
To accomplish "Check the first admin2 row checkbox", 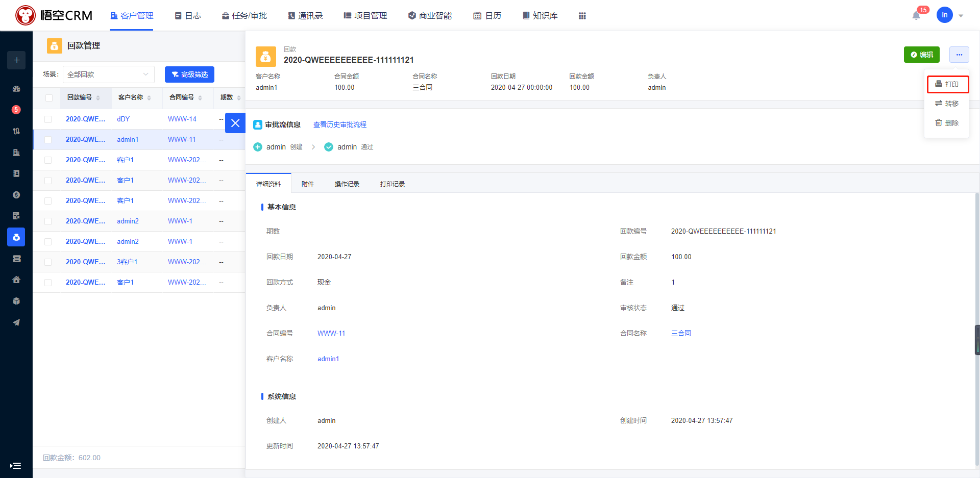I will [48, 221].
